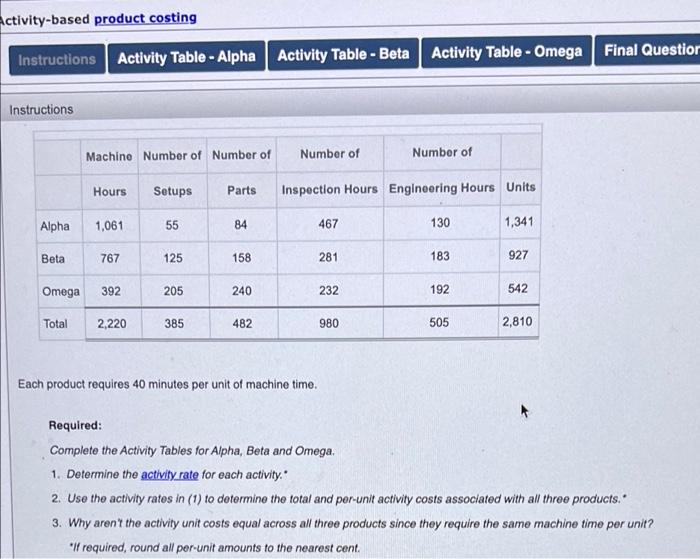Select Omega machine hours 392
Screen dimensions: 700x559
coord(111,291)
